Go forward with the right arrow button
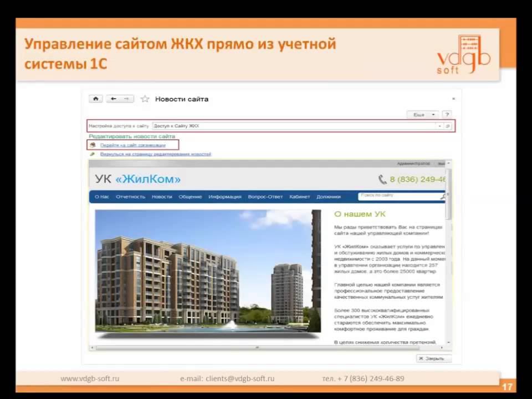 click(127, 99)
